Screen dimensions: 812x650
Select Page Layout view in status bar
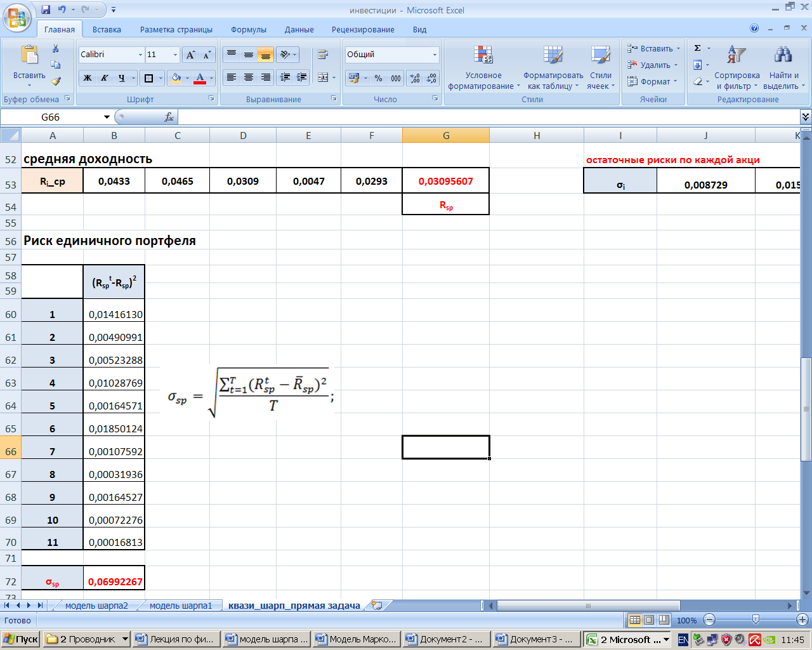click(x=649, y=620)
